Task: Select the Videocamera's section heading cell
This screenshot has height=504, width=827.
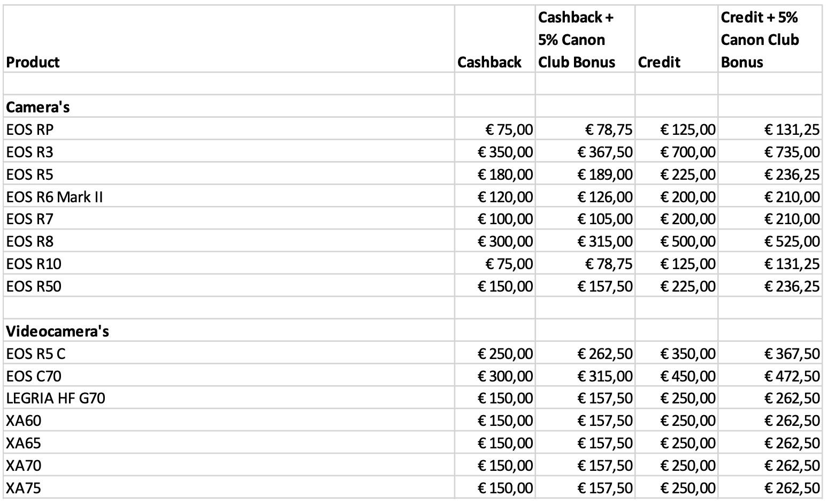Action: click(58, 331)
